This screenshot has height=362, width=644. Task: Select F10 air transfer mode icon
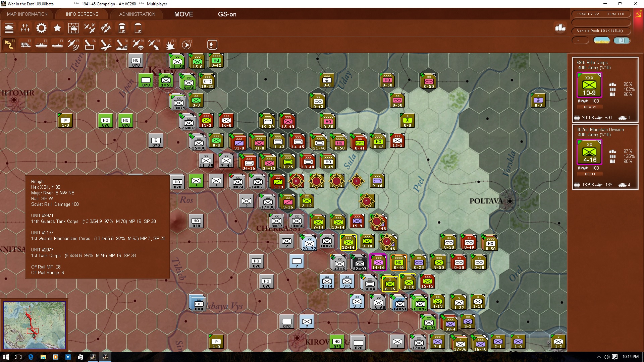(x=154, y=45)
